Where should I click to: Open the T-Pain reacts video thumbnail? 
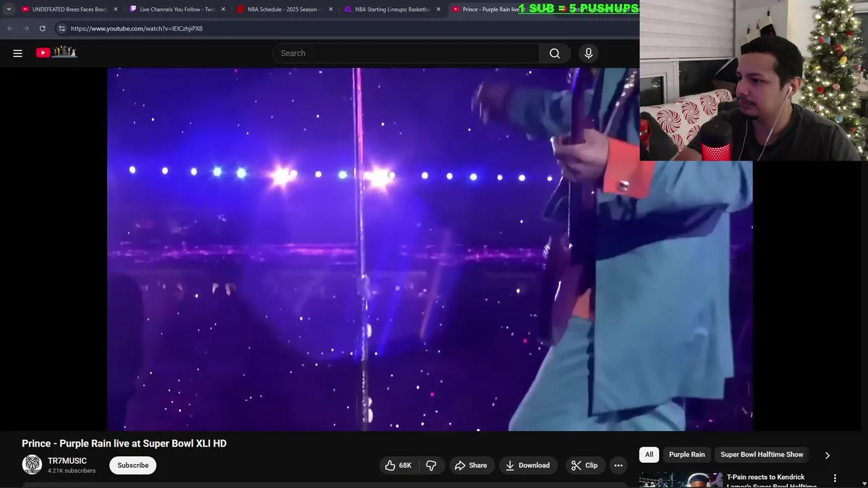681,480
